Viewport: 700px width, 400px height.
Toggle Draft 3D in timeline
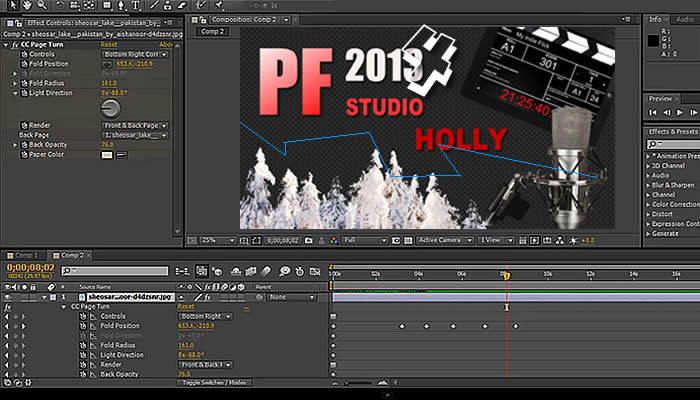click(217, 271)
